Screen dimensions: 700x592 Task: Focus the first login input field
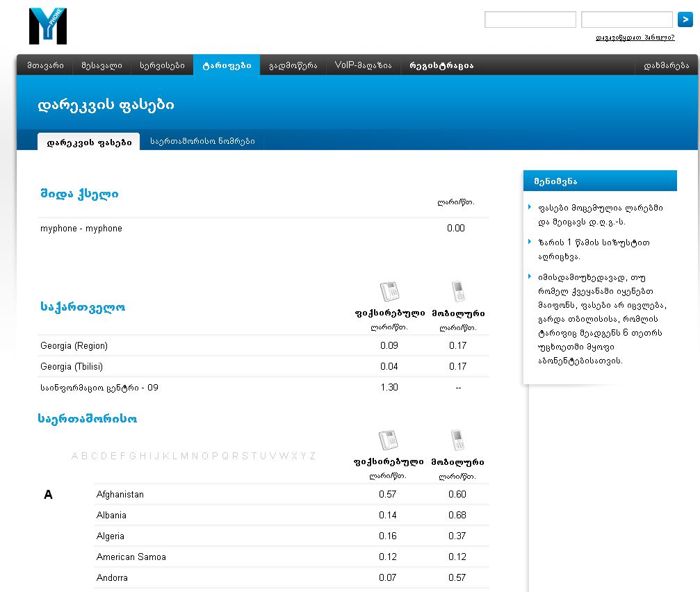click(x=530, y=19)
